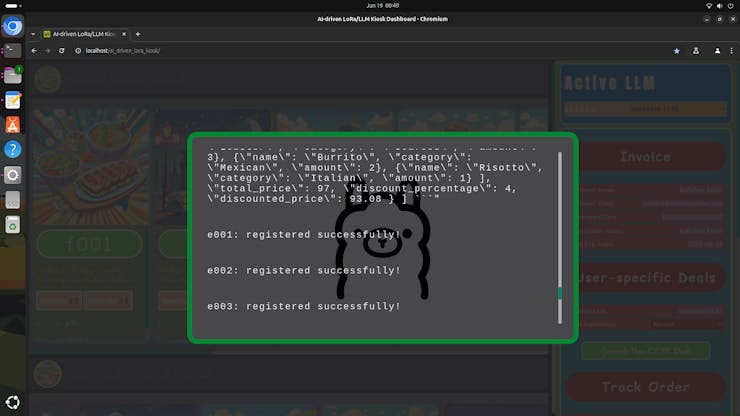Close the AI-driven LoRa/LLM Kiosk tab
The image size is (740, 416).
pos(124,34)
